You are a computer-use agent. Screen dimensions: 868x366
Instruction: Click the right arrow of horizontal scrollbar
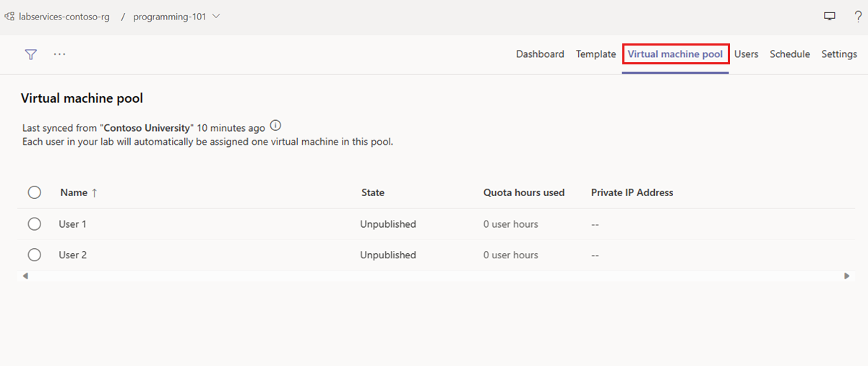coord(847,276)
